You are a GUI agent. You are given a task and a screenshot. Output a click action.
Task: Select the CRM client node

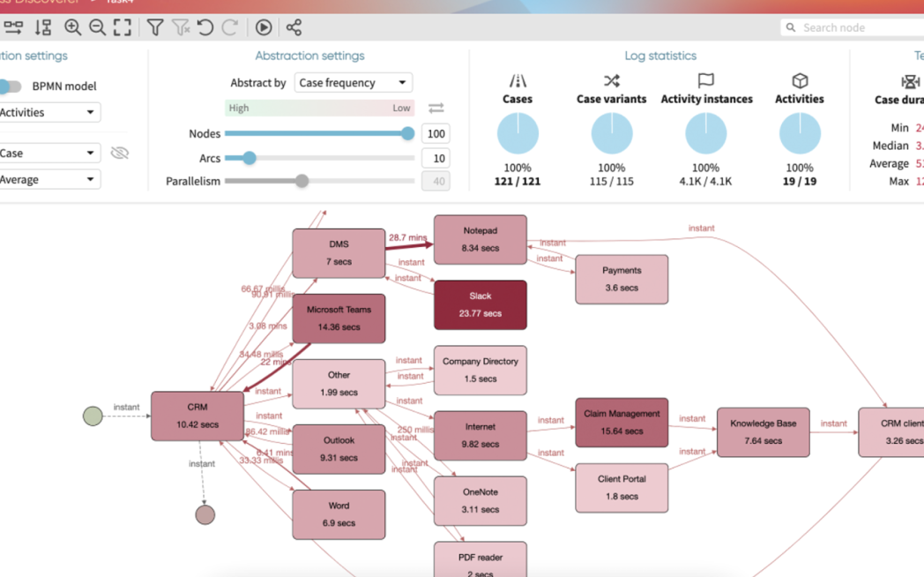[891, 432]
